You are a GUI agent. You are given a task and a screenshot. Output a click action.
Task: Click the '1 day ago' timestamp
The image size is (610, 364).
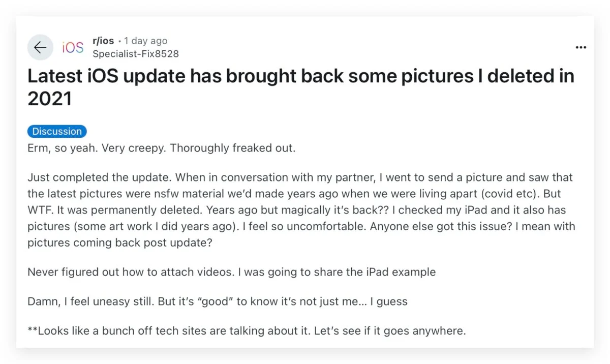pos(145,41)
